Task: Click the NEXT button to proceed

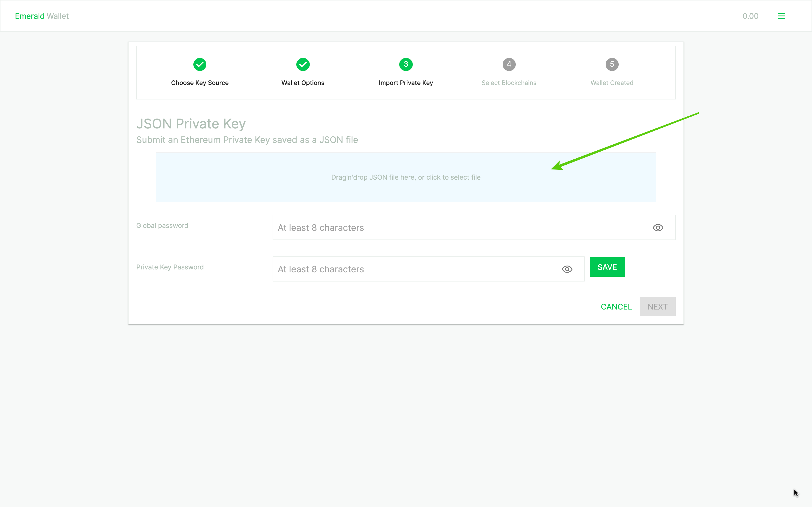Action: pyautogui.click(x=658, y=306)
